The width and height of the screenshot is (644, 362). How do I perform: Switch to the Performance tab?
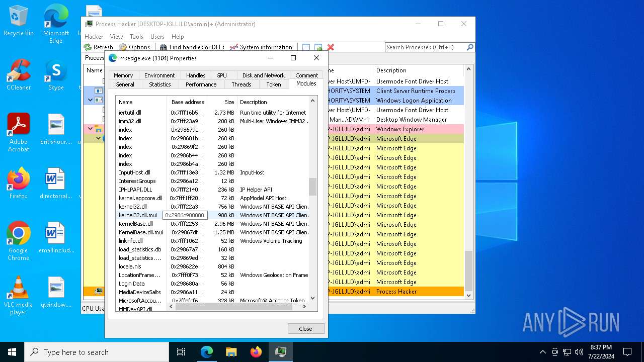tap(201, 84)
